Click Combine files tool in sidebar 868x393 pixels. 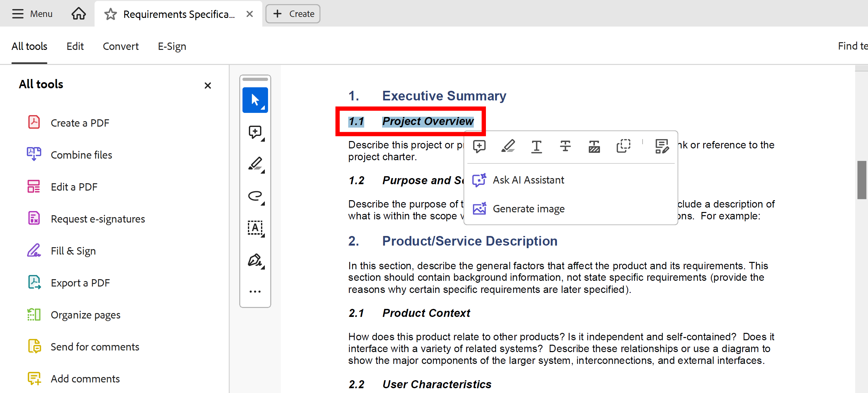coord(81,155)
